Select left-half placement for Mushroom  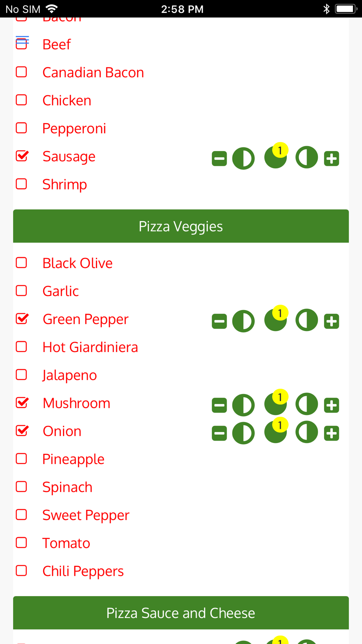click(x=243, y=405)
